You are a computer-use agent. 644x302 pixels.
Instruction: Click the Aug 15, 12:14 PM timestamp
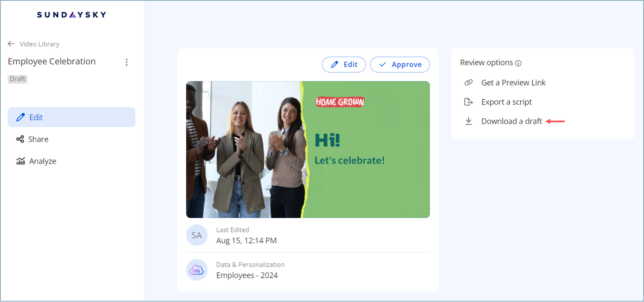coord(246,240)
